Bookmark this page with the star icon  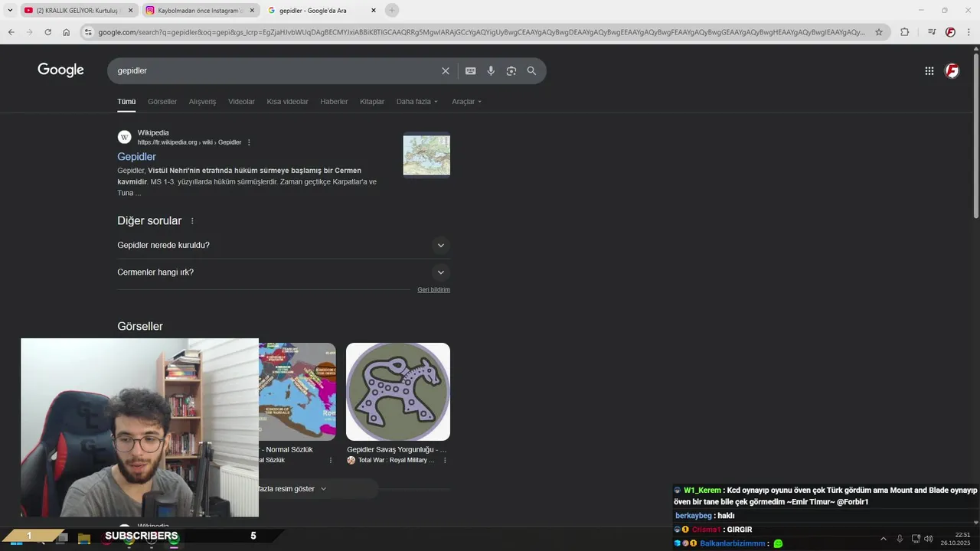click(879, 32)
